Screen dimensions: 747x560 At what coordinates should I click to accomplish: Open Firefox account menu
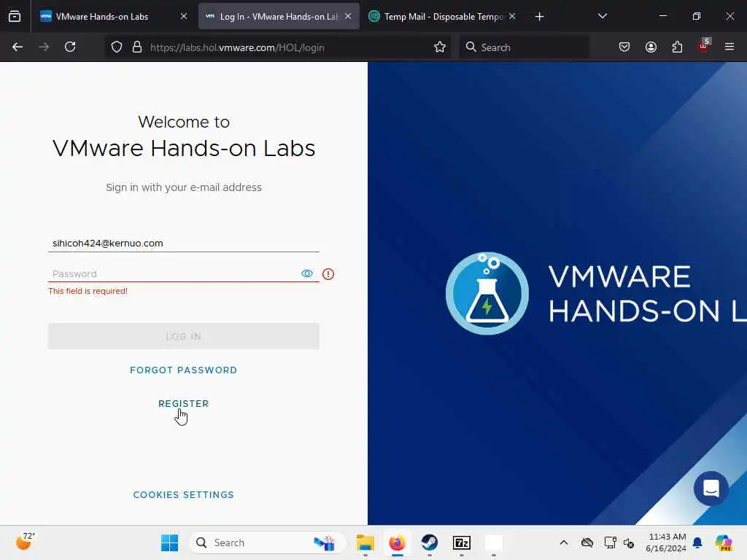point(651,47)
